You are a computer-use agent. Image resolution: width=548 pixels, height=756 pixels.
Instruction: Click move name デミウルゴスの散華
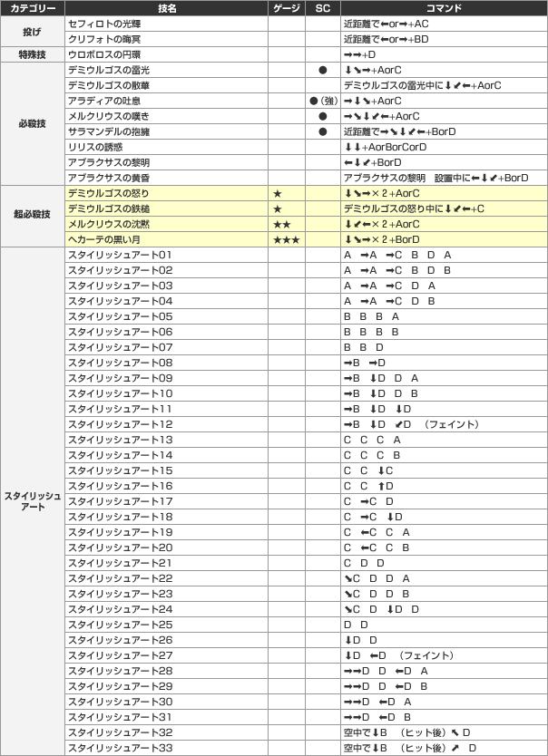click(x=109, y=85)
